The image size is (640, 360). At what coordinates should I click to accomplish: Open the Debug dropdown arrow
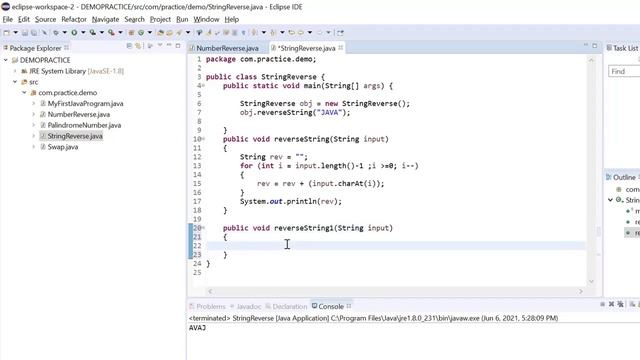coord(64,33)
